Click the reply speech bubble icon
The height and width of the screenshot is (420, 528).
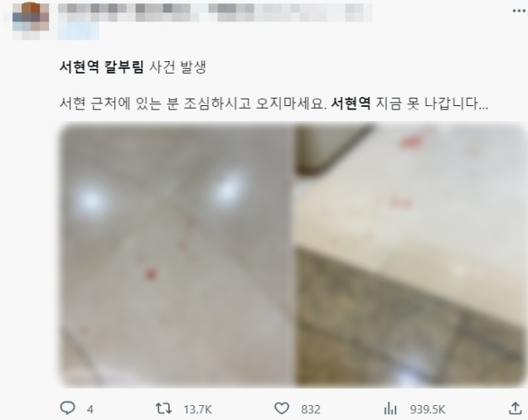point(67,408)
